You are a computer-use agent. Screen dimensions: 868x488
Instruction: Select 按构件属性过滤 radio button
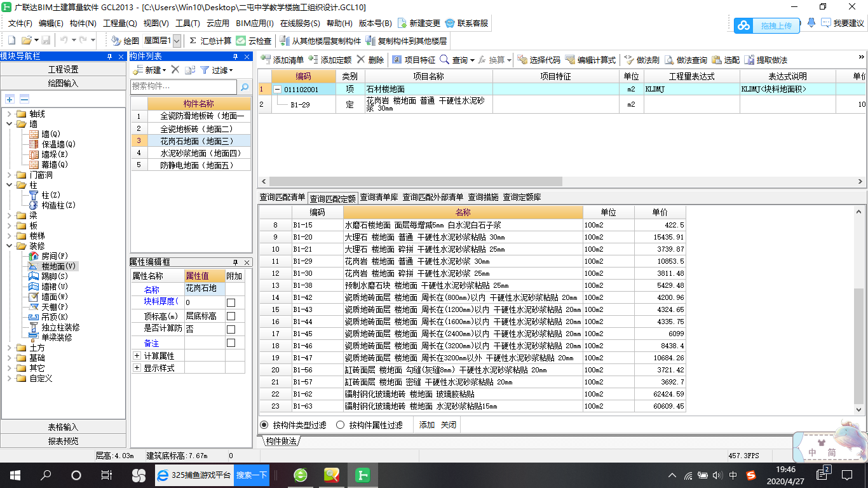340,424
